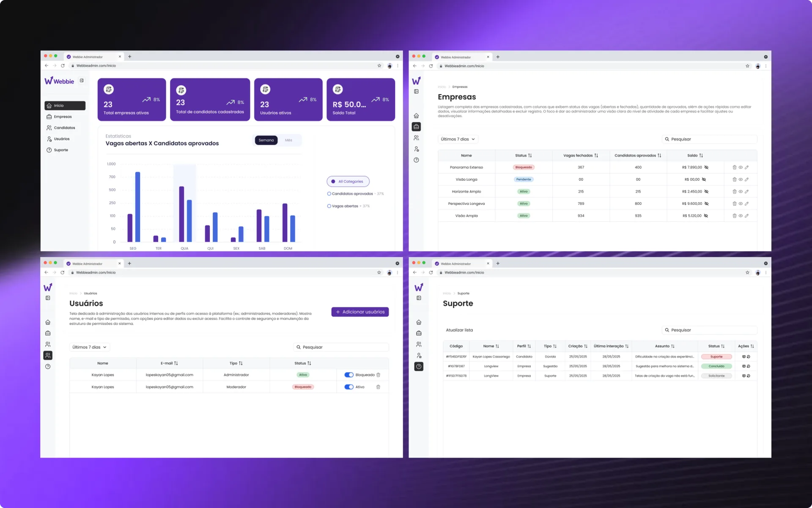Image resolution: width=812 pixels, height=508 pixels.
Task: Click the Adicionar usuários button
Action: [x=360, y=312]
